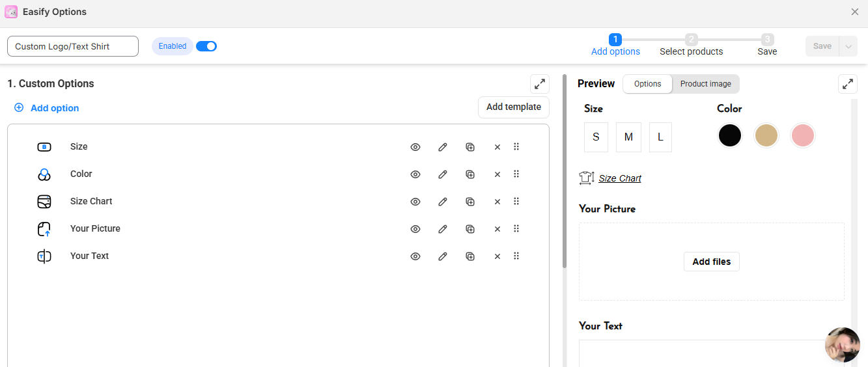Image resolution: width=868 pixels, height=367 pixels.
Task: Toggle visibility of the Color option
Action: (415, 174)
